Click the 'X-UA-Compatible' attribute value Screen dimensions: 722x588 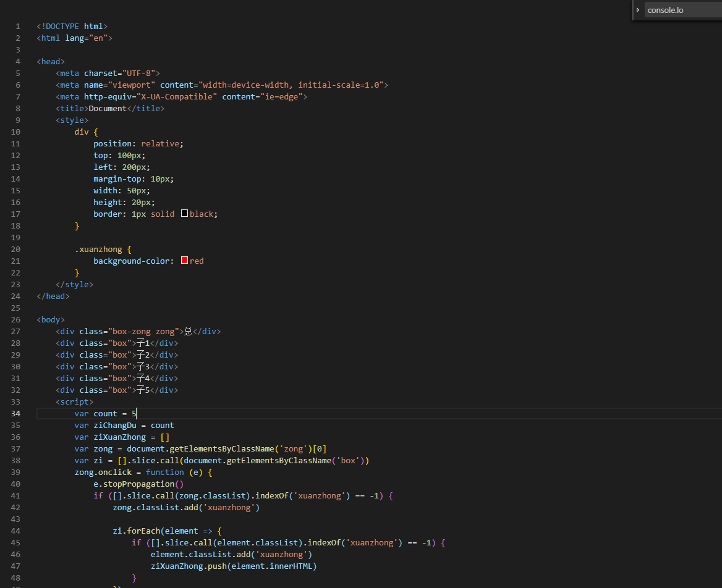(177, 96)
